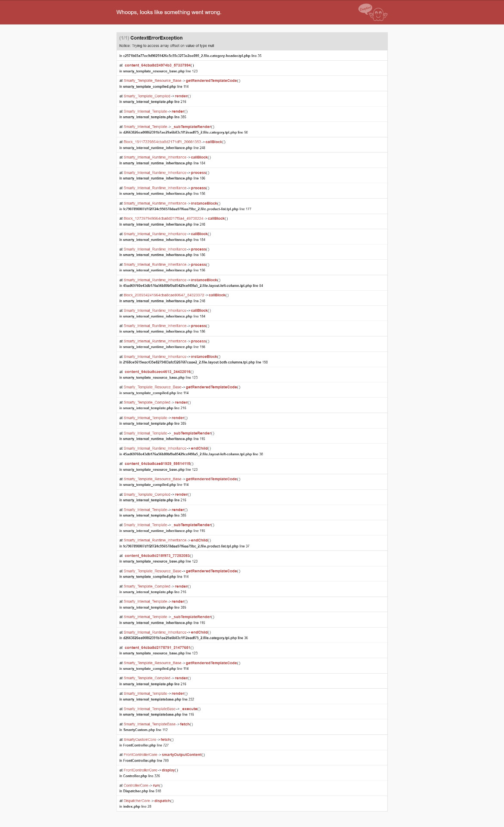Viewport: 504px width, 827px height.
Task: Click the Exception ghost icon in header
Action: click(x=373, y=12)
